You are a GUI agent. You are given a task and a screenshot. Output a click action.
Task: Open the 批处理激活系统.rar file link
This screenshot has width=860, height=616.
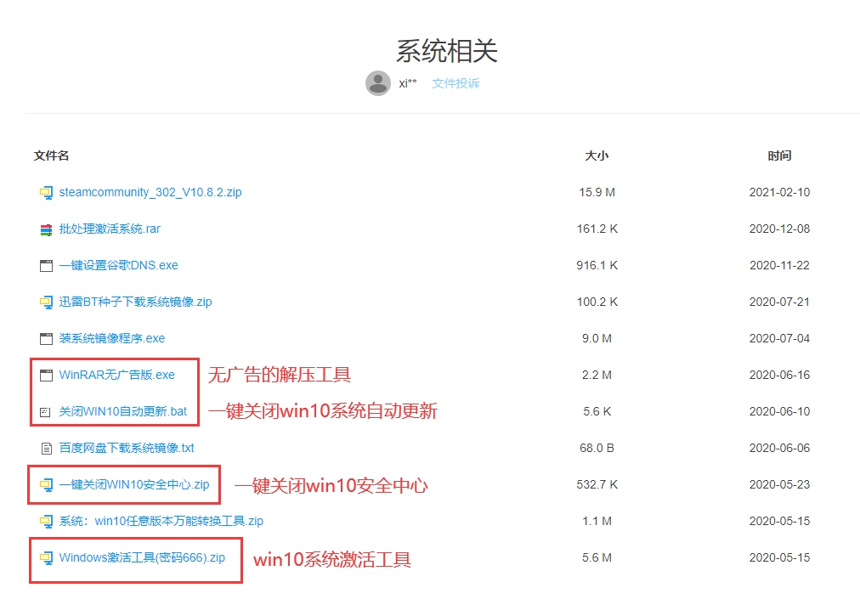pyautogui.click(x=110, y=229)
